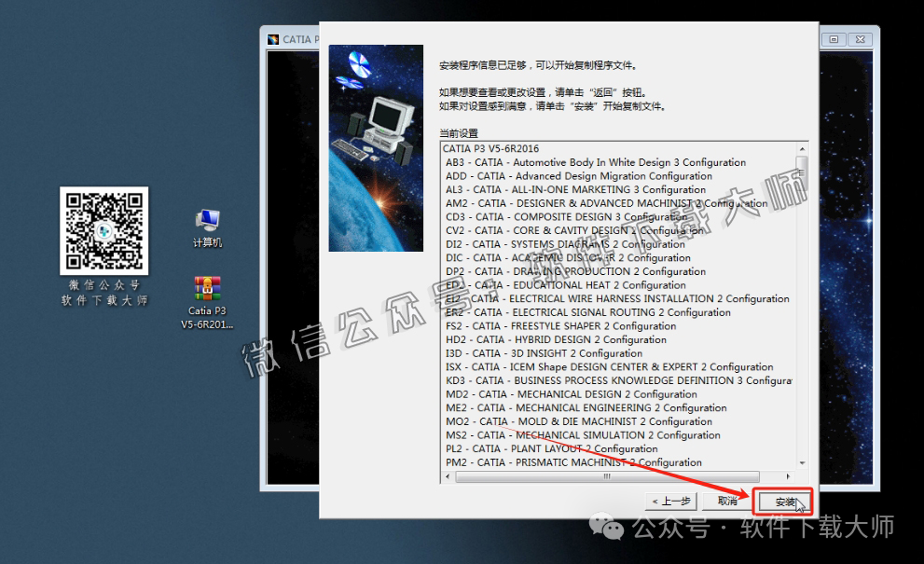Screen dimensions: 924x564
Task: Select the CATIA P3 V5-6R2016 list header
Action: click(x=490, y=148)
